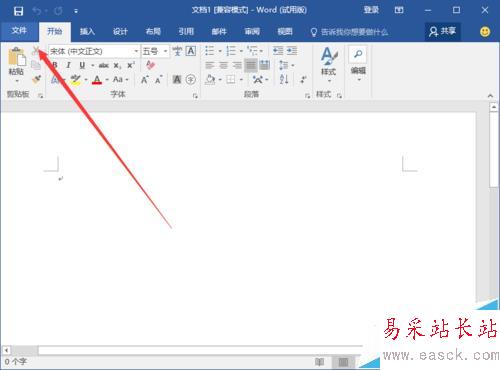Apply the yellow text highlight color
This screenshot has height=370, width=500.
76,80
